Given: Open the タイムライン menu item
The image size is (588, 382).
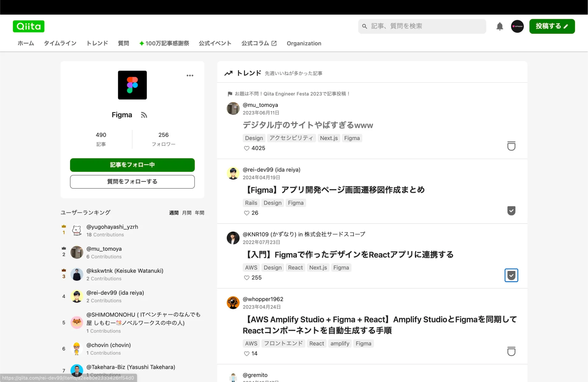Looking at the screenshot, I should click(60, 43).
